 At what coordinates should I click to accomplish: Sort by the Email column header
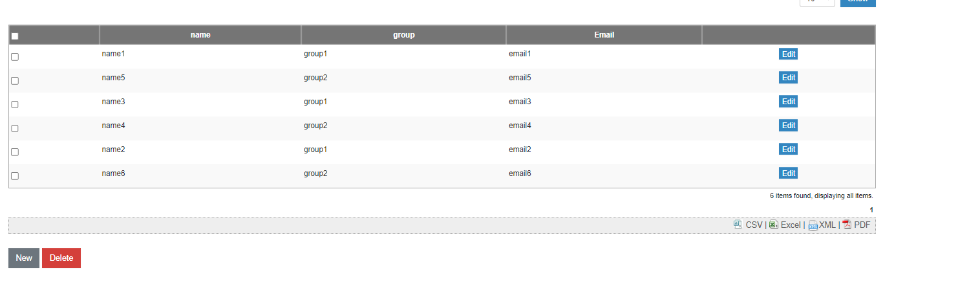(604, 35)
